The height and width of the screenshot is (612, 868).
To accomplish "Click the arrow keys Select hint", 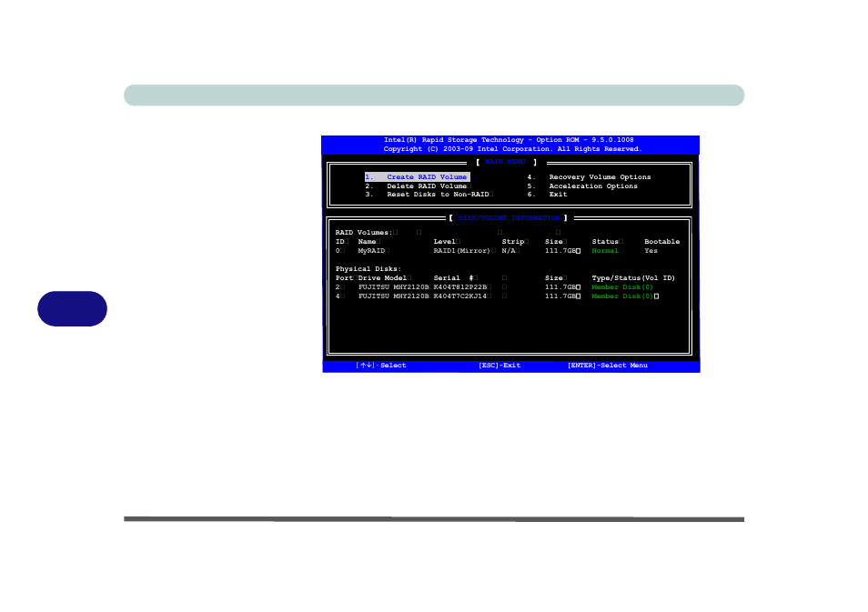I will (381, 366).
